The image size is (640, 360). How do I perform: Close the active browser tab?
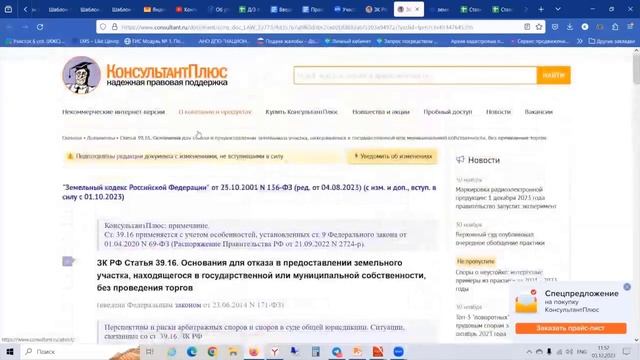[417, 9]
